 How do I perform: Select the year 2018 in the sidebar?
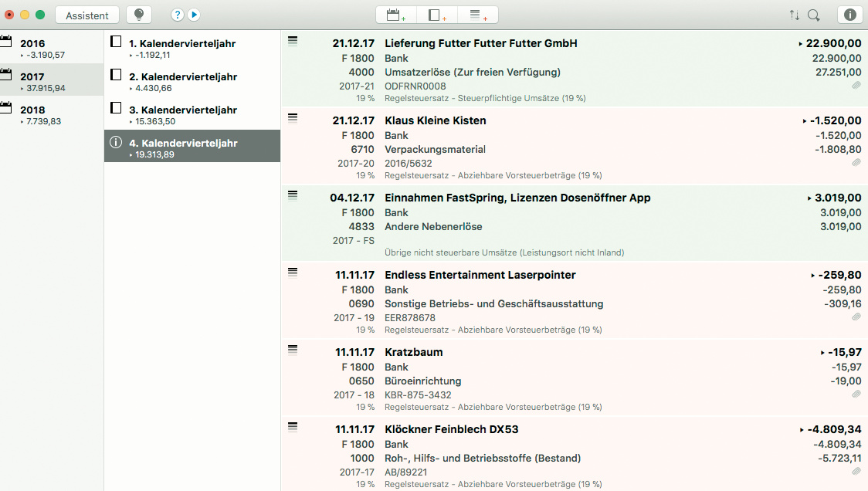[x=32, y=110]
